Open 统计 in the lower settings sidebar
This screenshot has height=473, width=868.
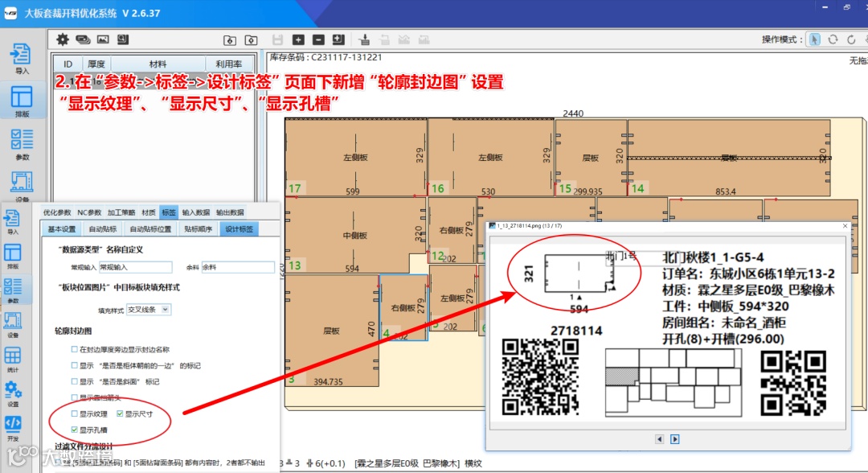tap(13, 360)
